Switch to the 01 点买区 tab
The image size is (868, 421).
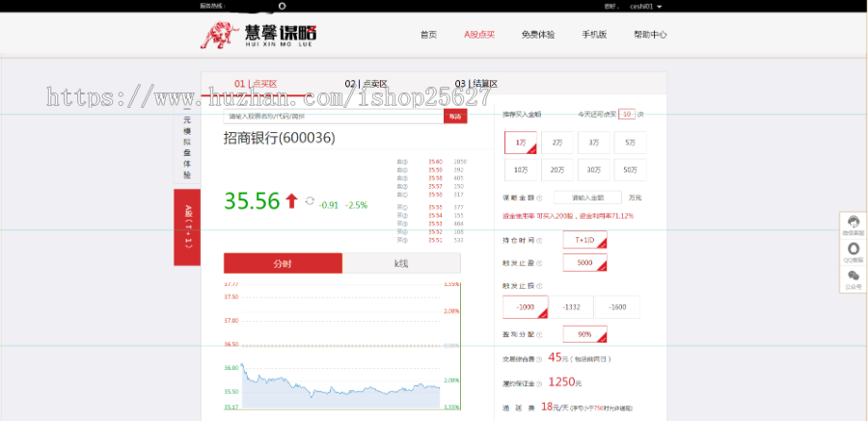[x=256, y=84]
